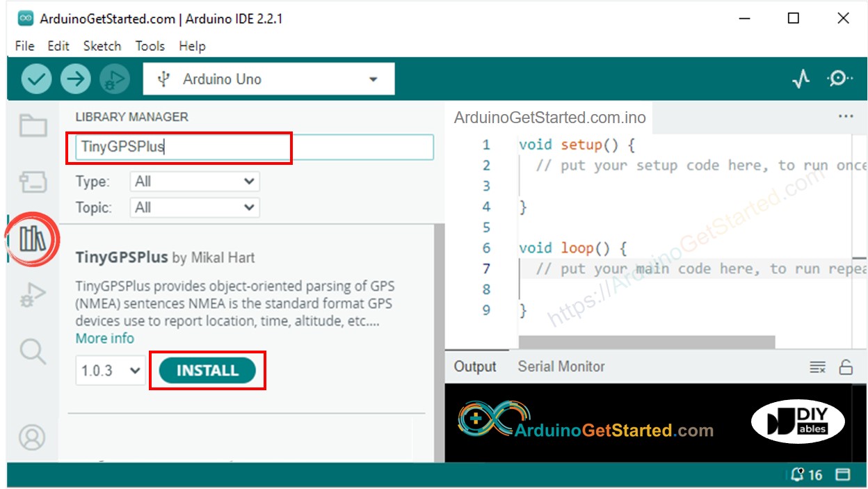Screen dimensions: 868x489
Task: Open the Tools menu
Action: tap(150, 46)
